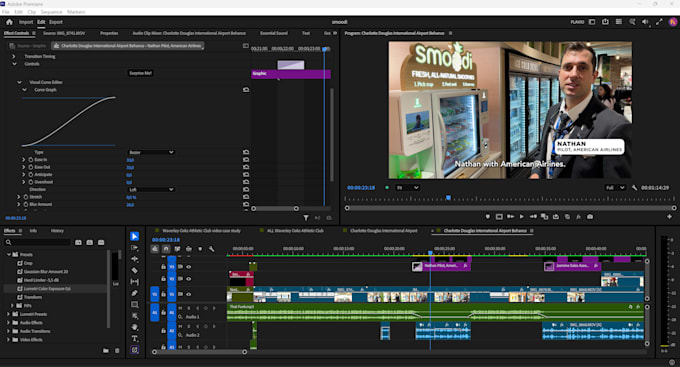Click Program Monitor settings wrench

click(x=634, y=188)
